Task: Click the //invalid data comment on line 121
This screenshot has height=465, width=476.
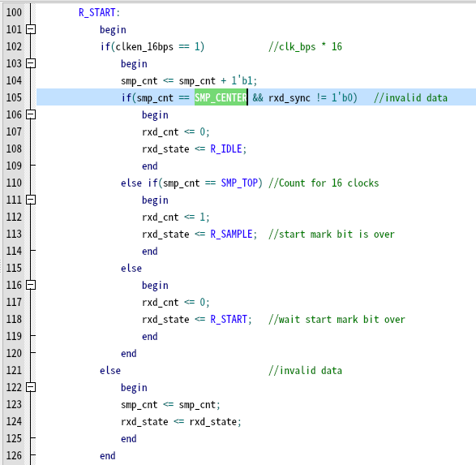Action: [x=305, y=371]
